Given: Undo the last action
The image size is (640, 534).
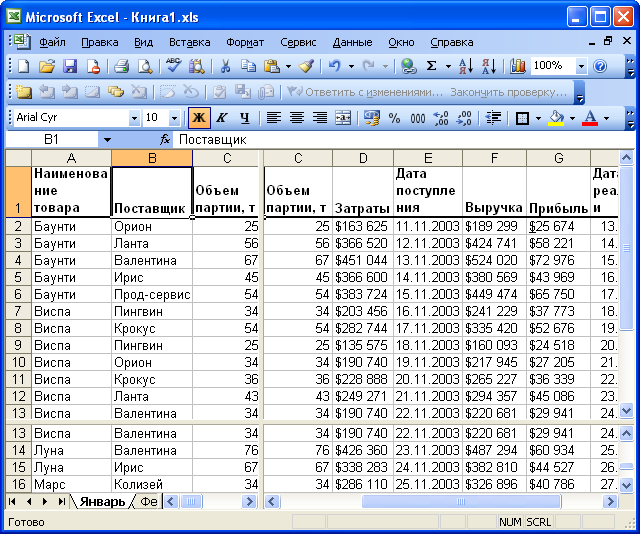Looking at the screenshot, I should click(335, 66).
